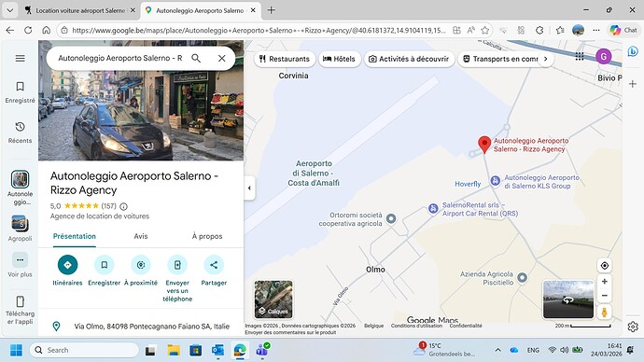644x362 pixels.
Task: Open the Windows Start menu
Action: pyautogui.click(x=17, y=350)
